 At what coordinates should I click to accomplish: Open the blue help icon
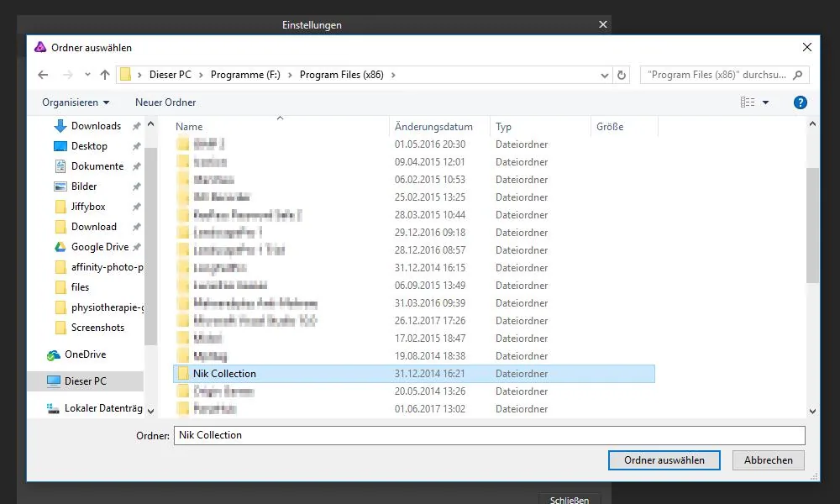pyautogui.click(x=801, y=102)
